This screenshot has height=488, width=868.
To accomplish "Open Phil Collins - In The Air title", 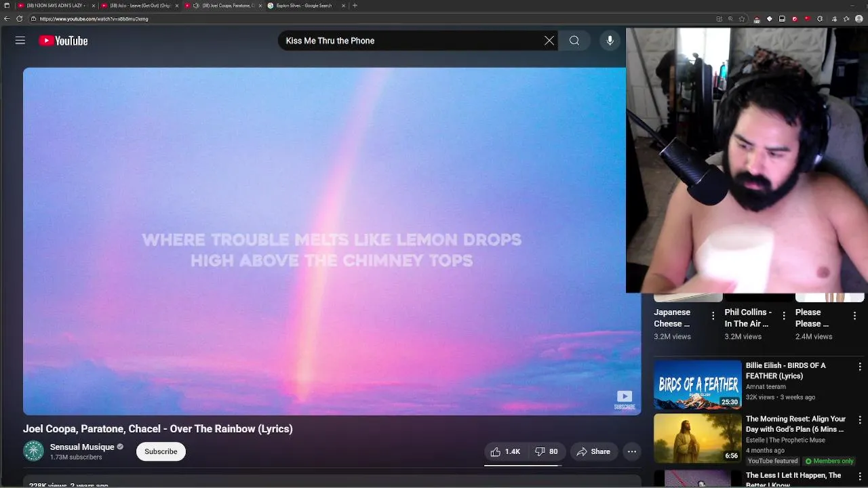I will tap(748, 318).
